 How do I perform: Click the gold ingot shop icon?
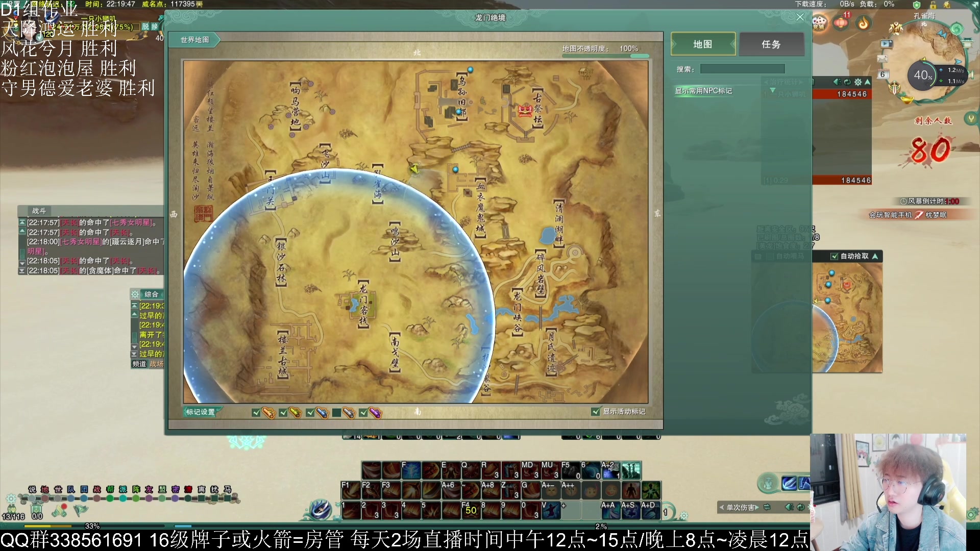point(906,99)
